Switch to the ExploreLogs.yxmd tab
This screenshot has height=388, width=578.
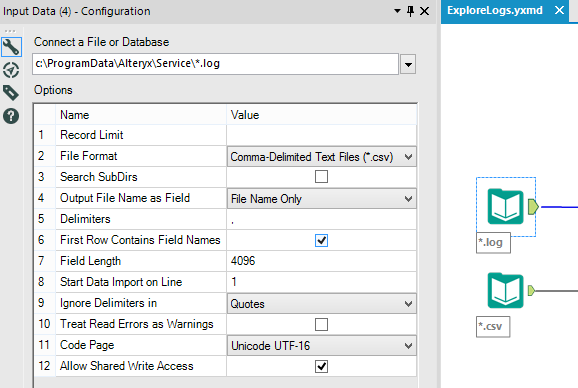point(495,10)
